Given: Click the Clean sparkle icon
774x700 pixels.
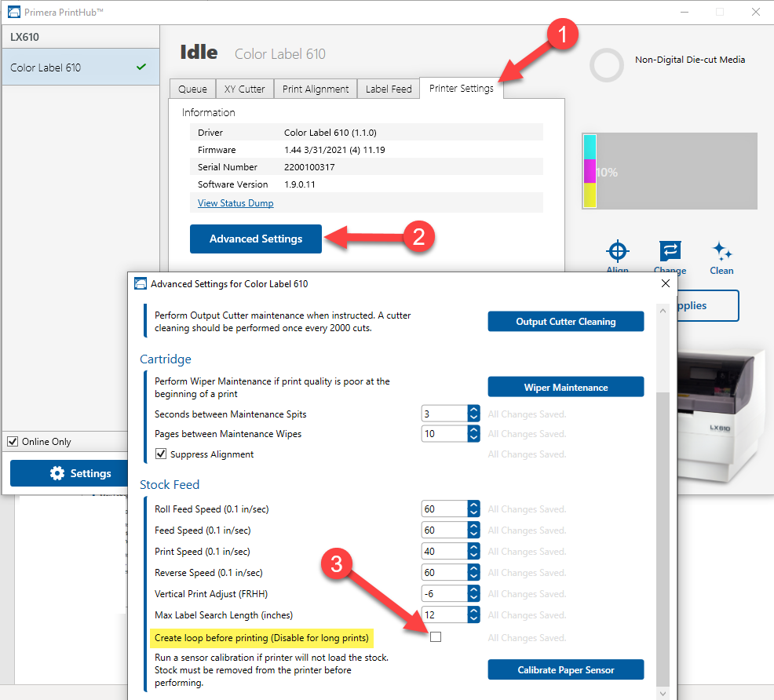Looking at the screenshot, I should click(x=721, y=251).
